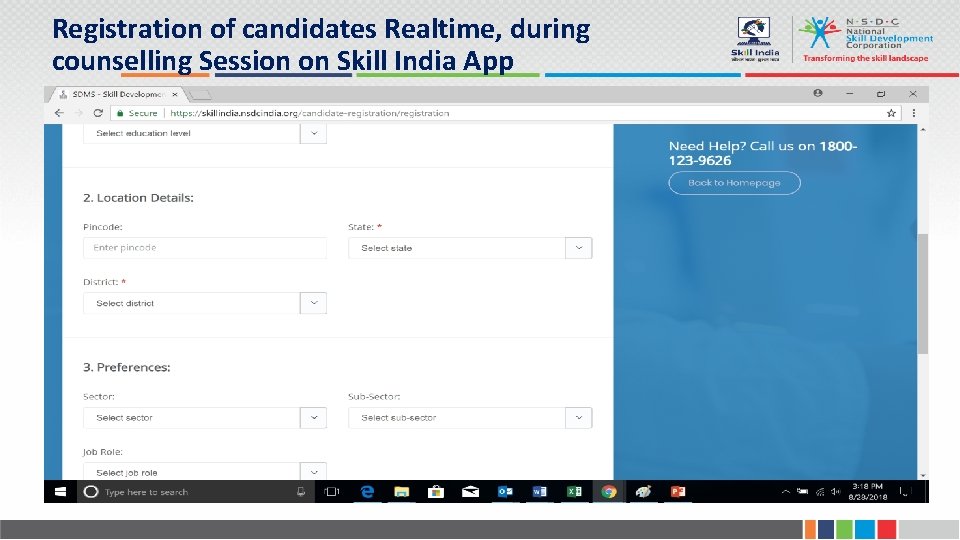Open Select education level dropdown
The height and width of the screenshot is (540, 960).
pyautogui.click(x=204, y=133)
